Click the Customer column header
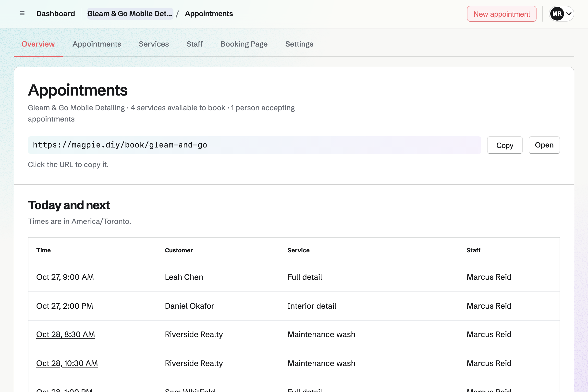Viewport: 588px width, 392px height. [x=179, y=250]
